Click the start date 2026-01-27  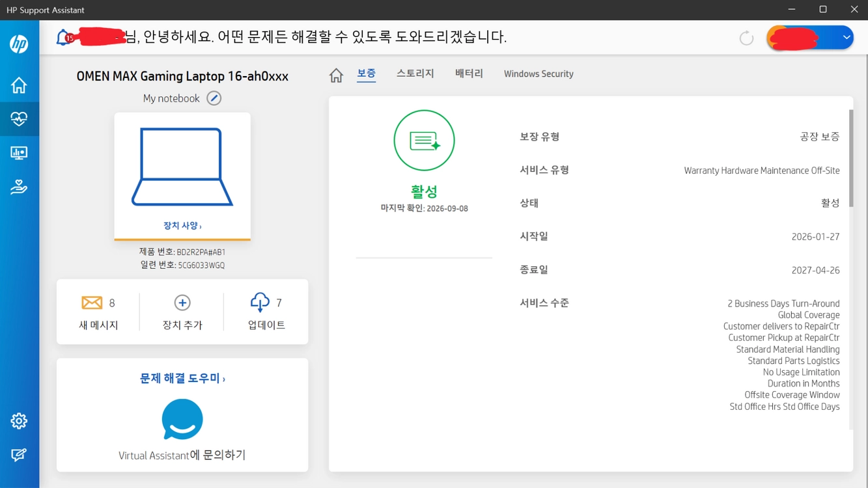pos(815,237)
